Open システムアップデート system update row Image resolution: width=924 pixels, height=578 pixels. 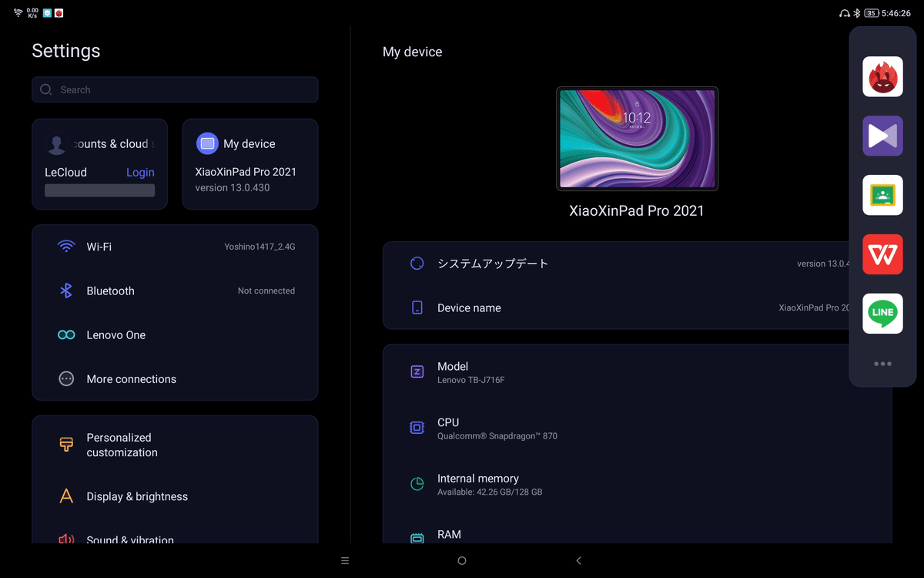(x=616, y=264)
